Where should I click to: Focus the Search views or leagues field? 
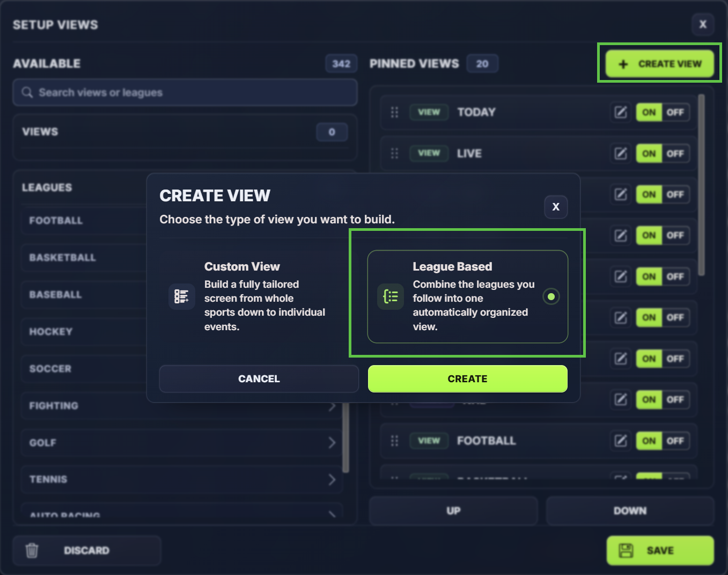point(185,92)
